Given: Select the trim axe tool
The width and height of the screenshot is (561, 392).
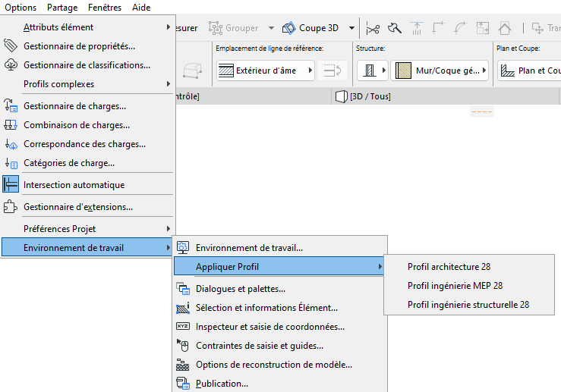Looking at the screenshot, I should click(x=395, y=28).
